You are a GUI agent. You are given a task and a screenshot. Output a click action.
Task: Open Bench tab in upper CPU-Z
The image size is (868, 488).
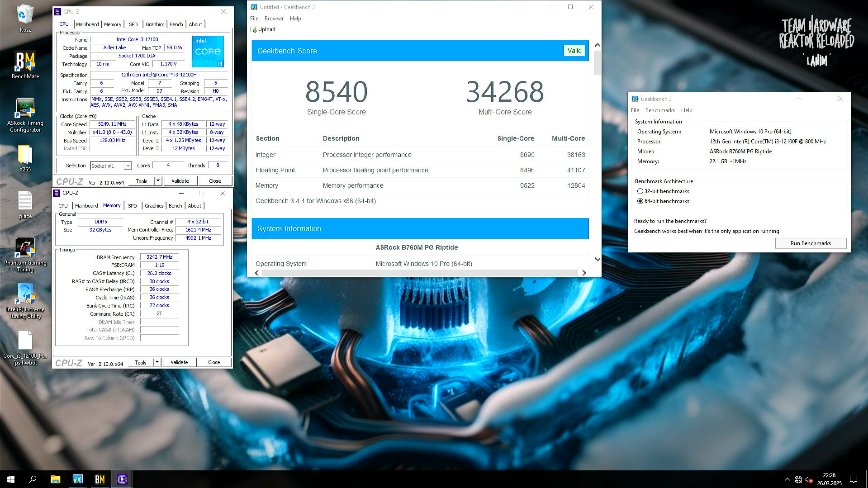point(176,24)
